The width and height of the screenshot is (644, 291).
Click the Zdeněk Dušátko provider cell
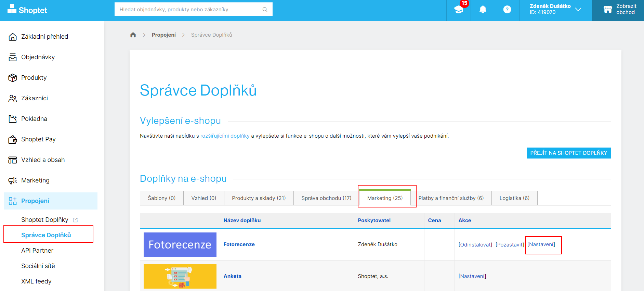(378, 244)
